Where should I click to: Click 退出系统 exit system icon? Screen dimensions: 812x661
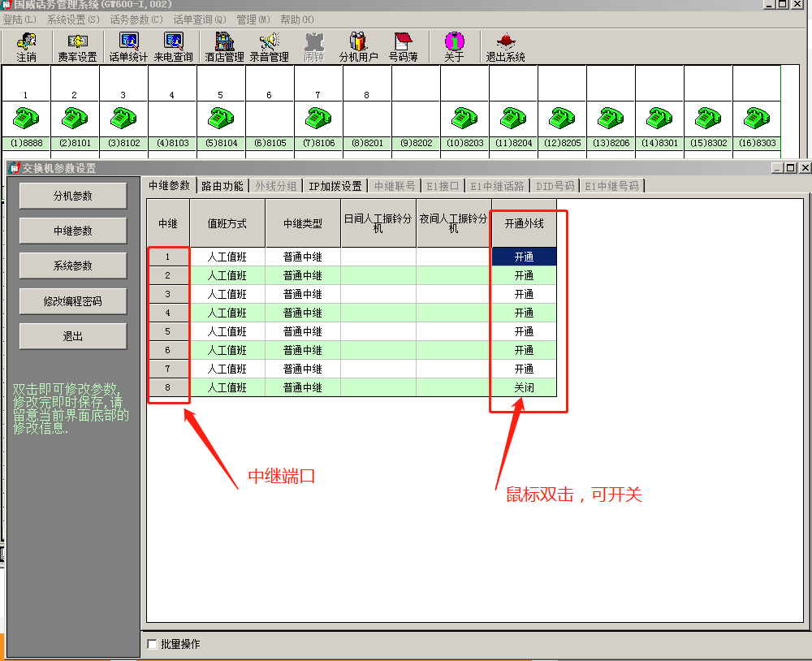pos(505,47)
